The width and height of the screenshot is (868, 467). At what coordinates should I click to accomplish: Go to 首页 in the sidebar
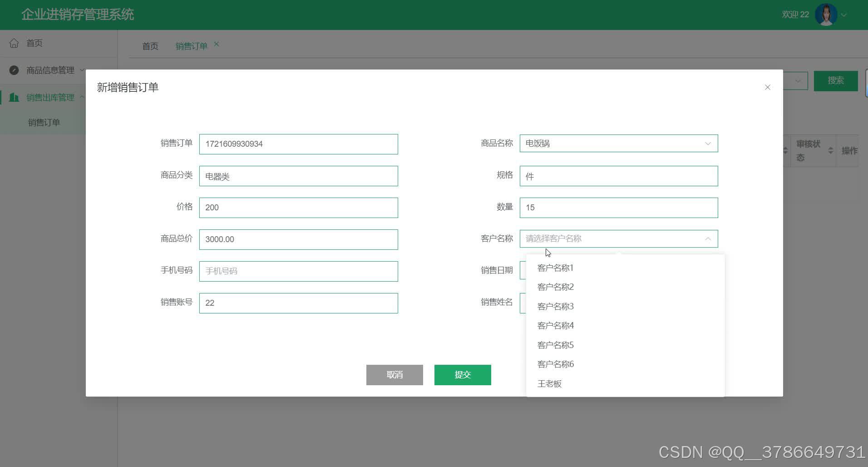(x=35, y=43)
